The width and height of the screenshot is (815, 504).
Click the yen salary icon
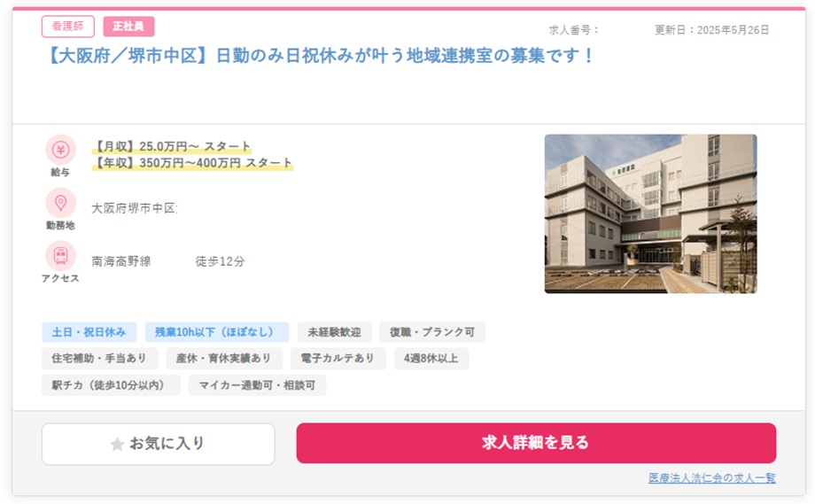60,149
